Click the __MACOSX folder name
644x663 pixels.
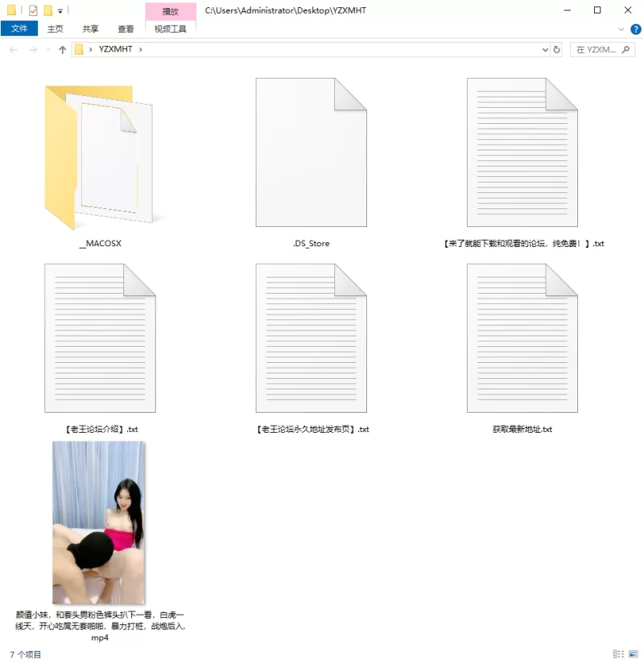(x=101, y=244)
